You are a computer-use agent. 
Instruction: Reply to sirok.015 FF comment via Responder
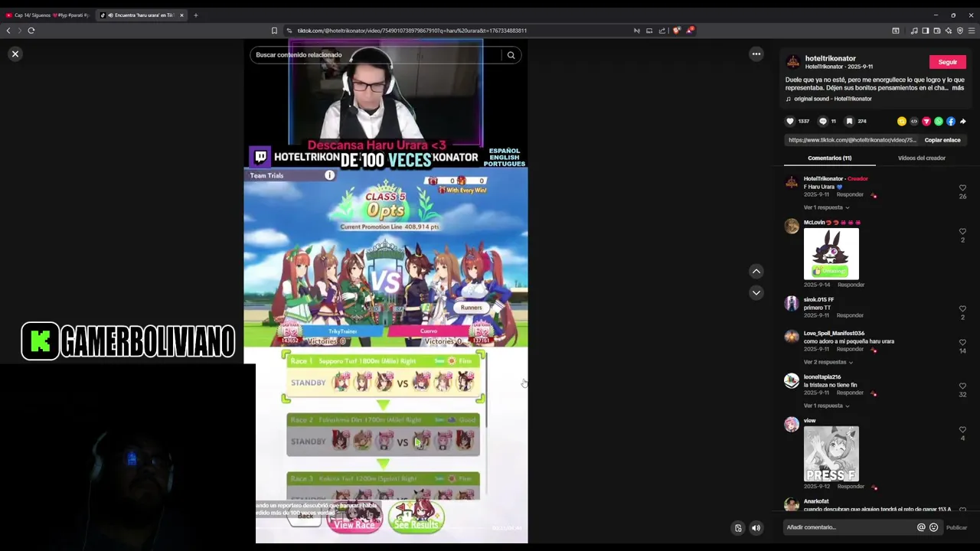point(850,315)
